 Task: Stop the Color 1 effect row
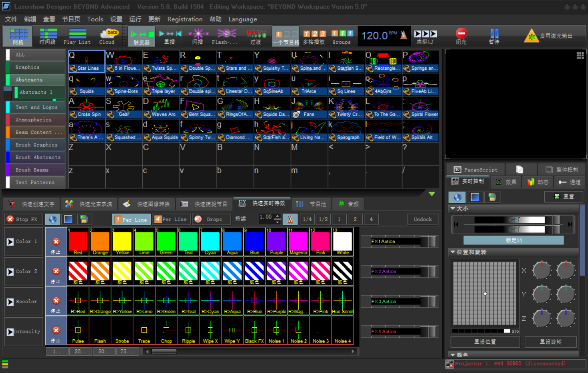tap(56, 242)
